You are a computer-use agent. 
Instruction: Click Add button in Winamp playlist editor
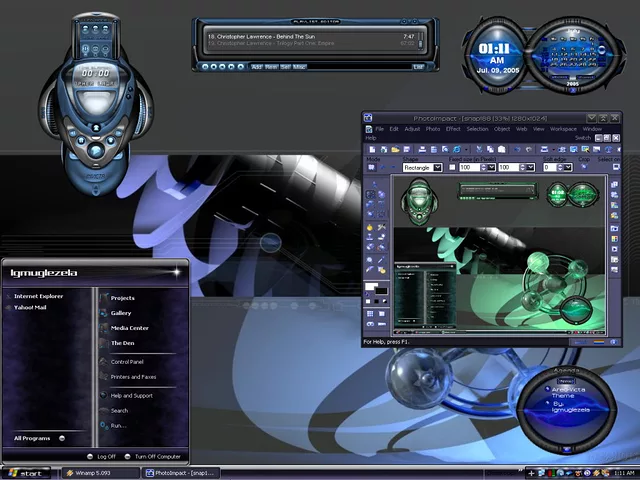[x=257, y=67]
